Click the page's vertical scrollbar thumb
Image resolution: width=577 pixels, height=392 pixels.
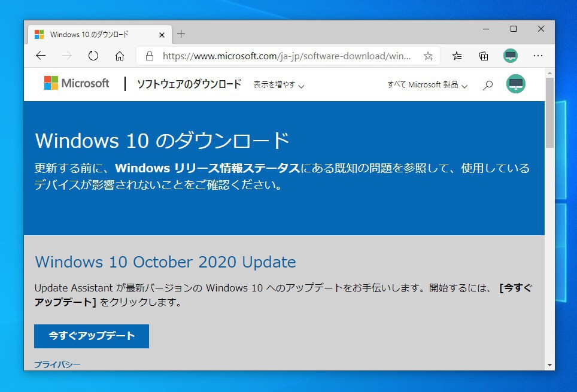(550, 113)
